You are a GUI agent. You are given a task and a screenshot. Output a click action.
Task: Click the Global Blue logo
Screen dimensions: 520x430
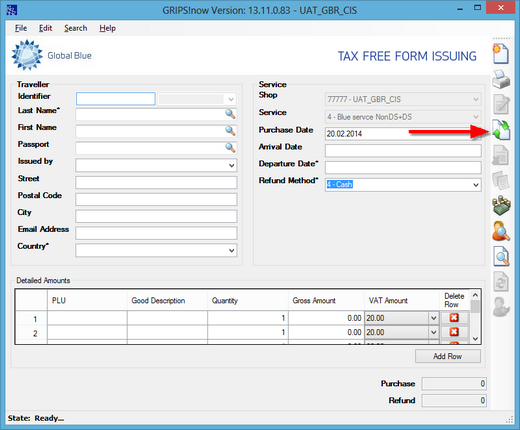point(52,55)
